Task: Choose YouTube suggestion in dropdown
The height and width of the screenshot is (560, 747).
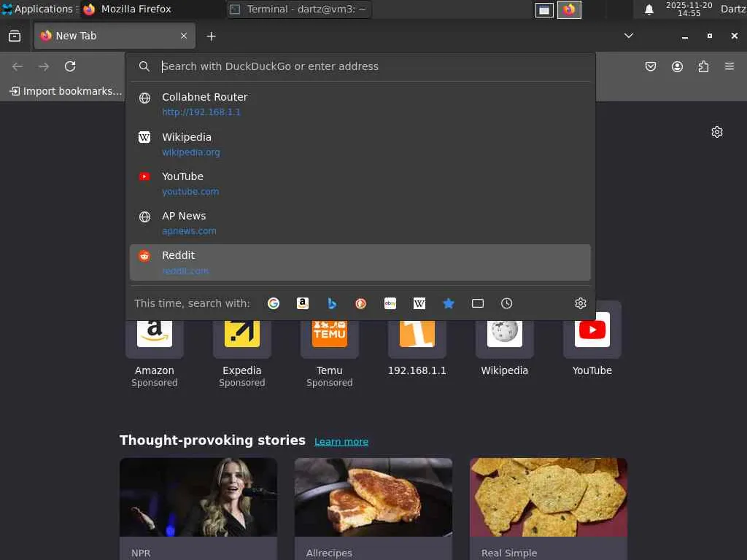Action: [360, 184]
